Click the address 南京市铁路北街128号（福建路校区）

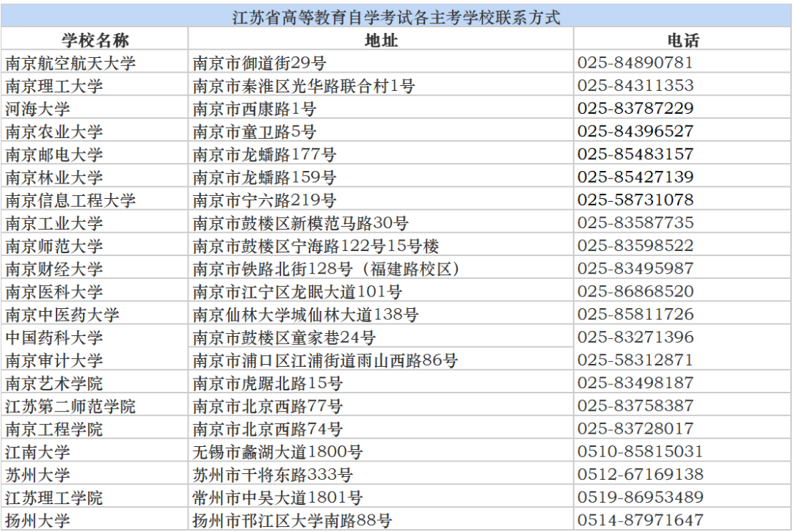(x=327, y=269)
